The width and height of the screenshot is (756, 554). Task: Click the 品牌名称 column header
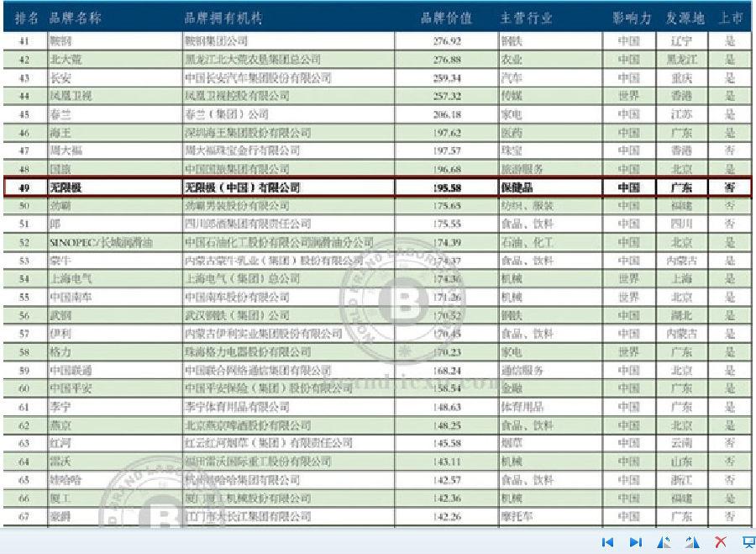[76, 18]
